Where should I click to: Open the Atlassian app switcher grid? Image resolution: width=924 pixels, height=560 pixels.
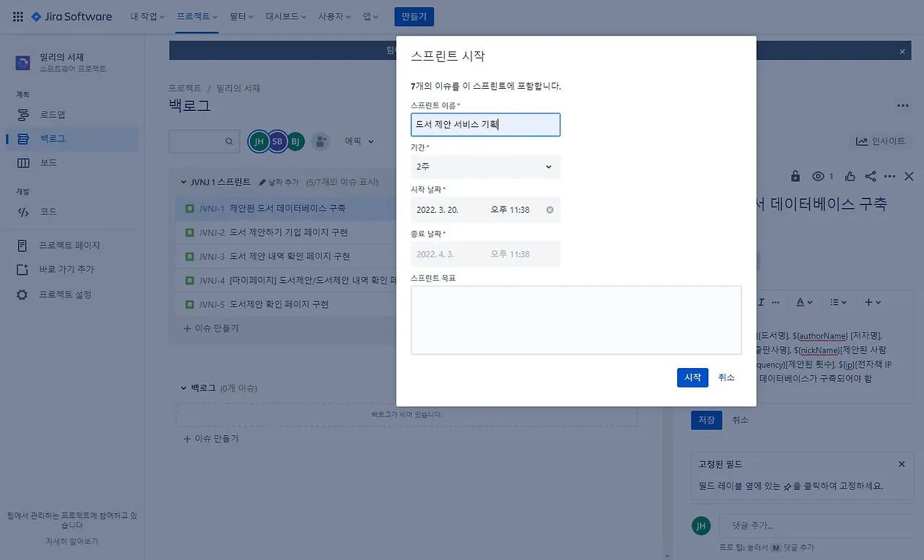[x=17, y=16]
